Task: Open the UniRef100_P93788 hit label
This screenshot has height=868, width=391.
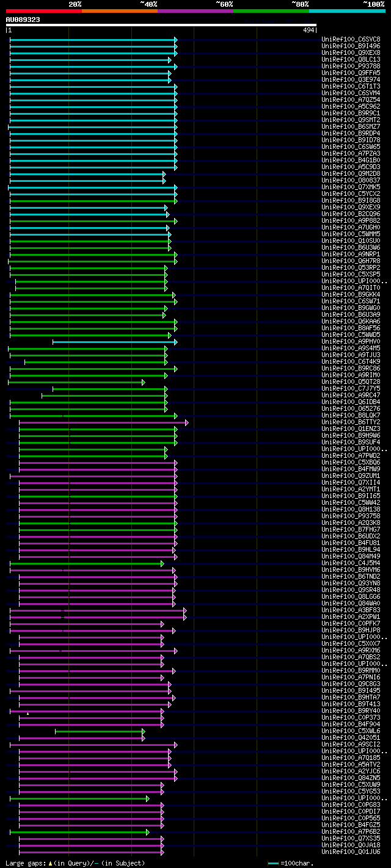Action: [x=351, y=66]
